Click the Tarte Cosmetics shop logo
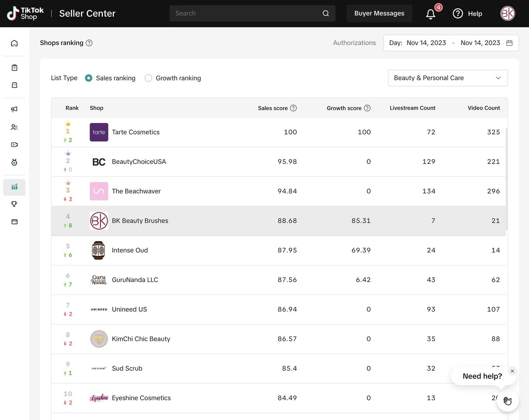Image resolution: width=529 pixels, height=420 pixels. [x=99, y=132]
